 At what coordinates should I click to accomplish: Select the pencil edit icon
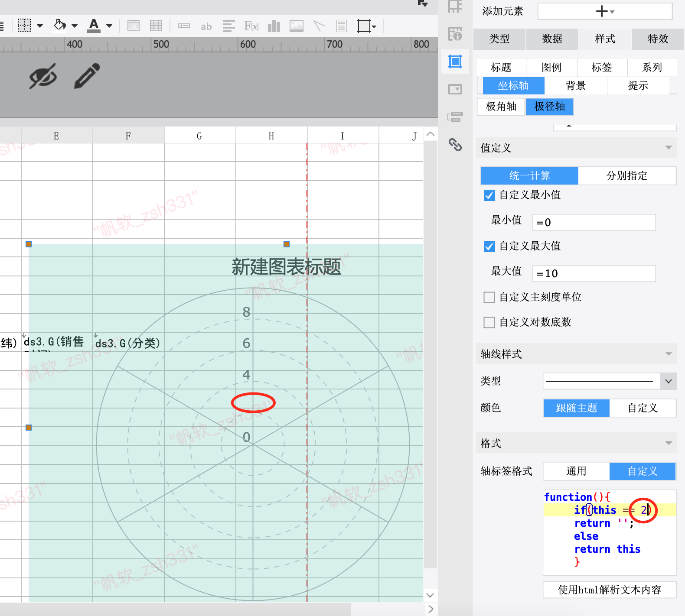[87, 76]
